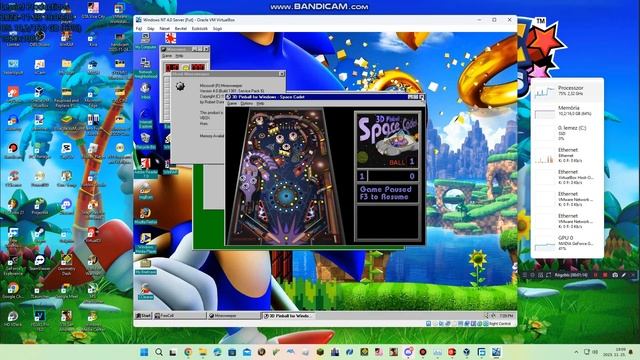This screenshot has height=360, width=640.
Task: Pause the Bandicam recording
Action: tap(596, 275)
